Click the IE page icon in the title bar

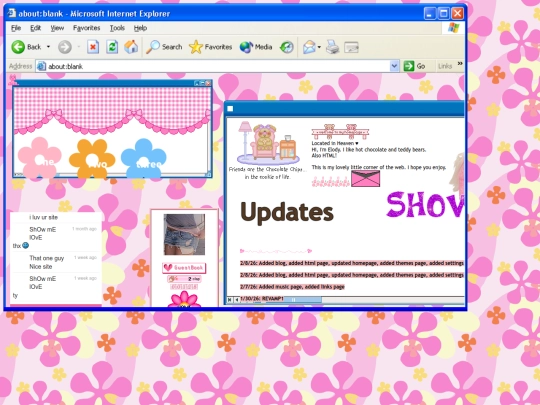pos(12,13)
